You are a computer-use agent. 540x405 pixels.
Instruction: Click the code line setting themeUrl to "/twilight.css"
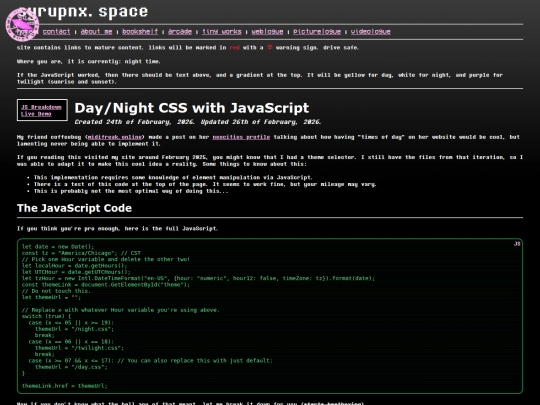point(79,348)
